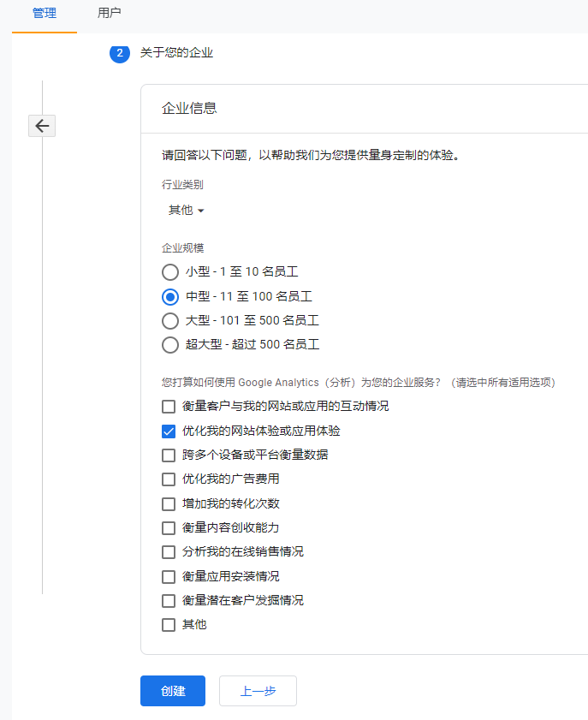
Task: Click the back arrow to return
Action: click(41, 126)
